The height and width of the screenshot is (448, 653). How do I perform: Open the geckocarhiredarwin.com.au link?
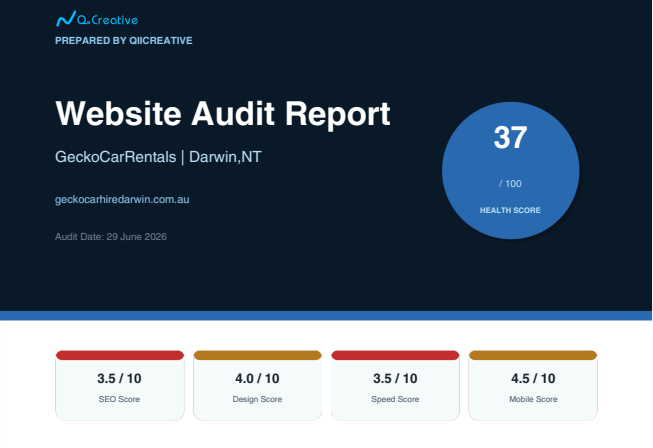122,199
